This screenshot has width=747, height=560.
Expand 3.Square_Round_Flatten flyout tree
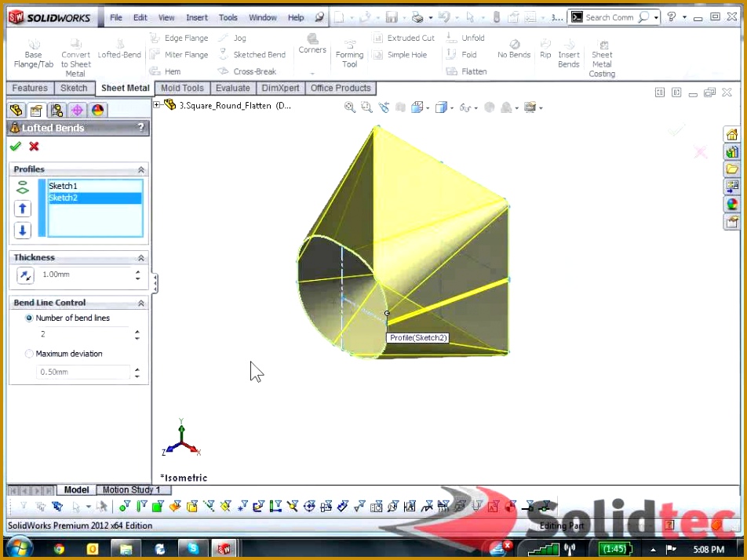[157, 105]
